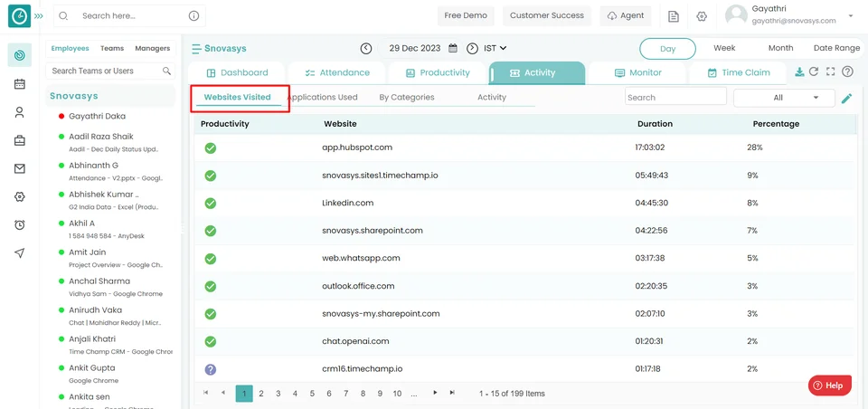Jump to last page arrow

(452, 393)
